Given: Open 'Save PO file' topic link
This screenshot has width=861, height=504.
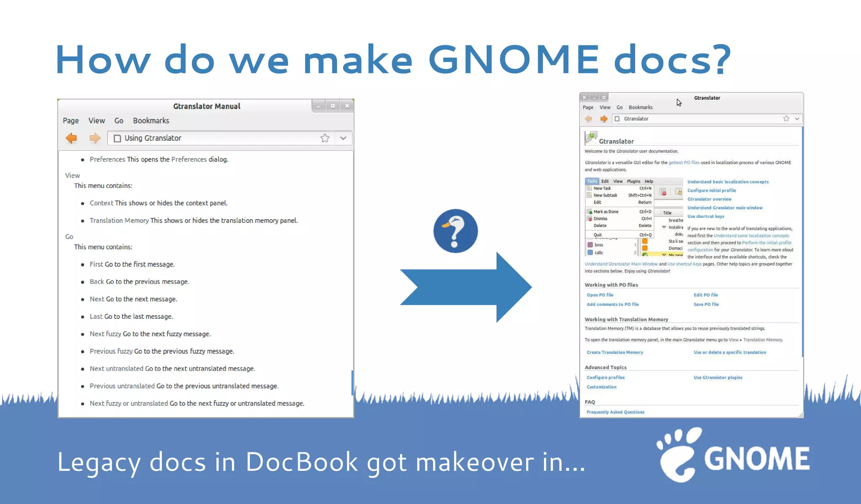Looking at the screenshot, I should point(706,304).
